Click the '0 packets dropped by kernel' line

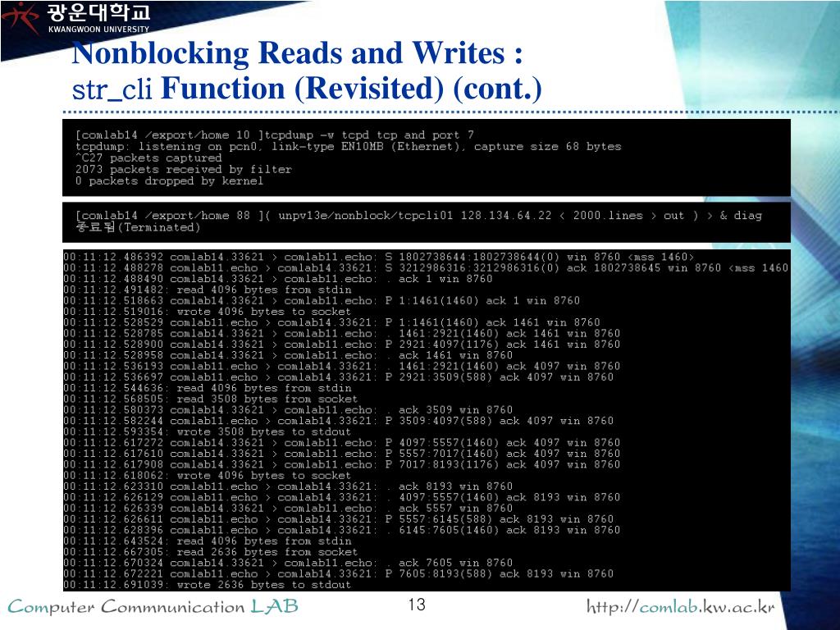[169, 181]
